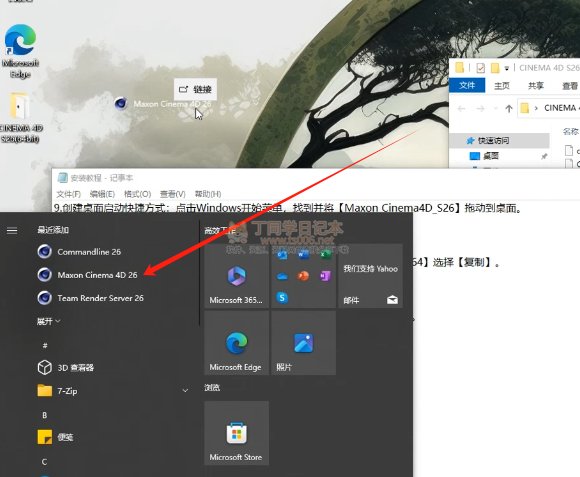Select Quick access in Explorer sidebar
Image resolution: width=580 pixels, height=477 pixels.
[499, 141]
